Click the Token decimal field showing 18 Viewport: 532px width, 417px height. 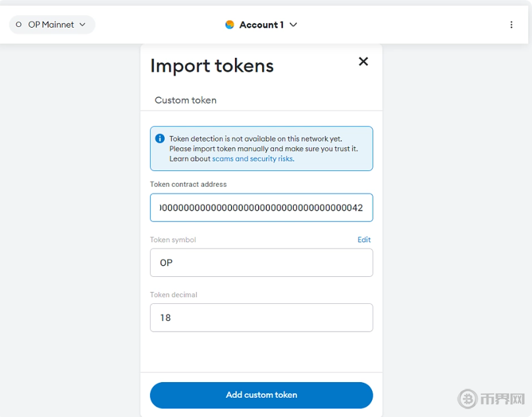[261, 318]
